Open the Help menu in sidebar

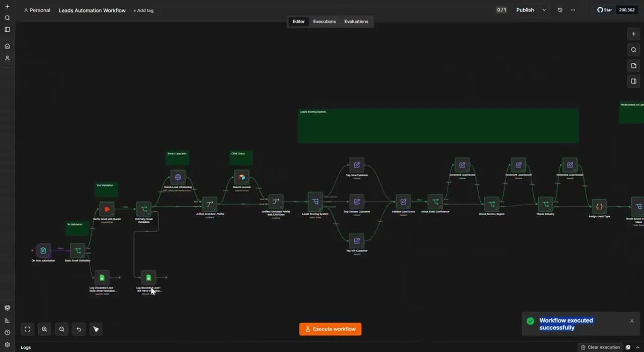tap(7, 332)
